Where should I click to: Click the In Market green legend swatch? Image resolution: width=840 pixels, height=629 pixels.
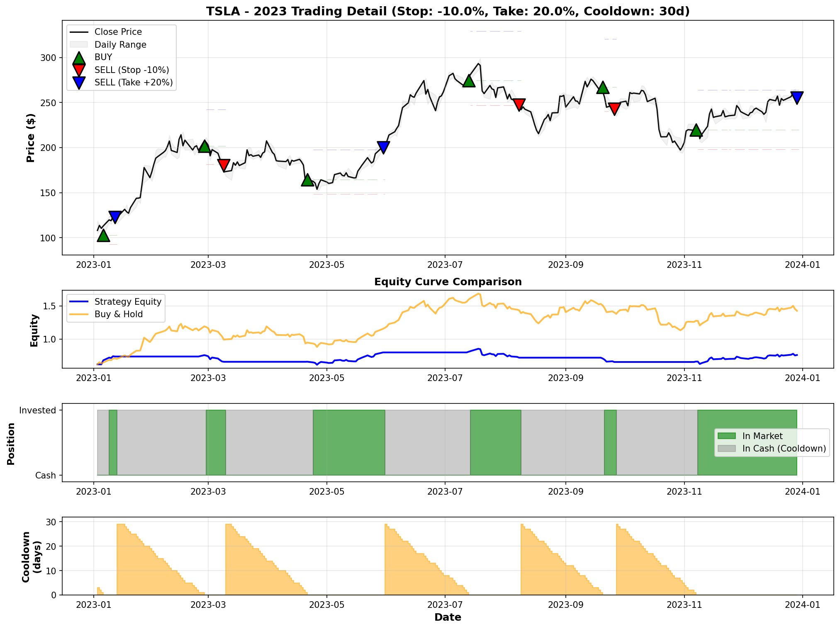pos(726,436)
